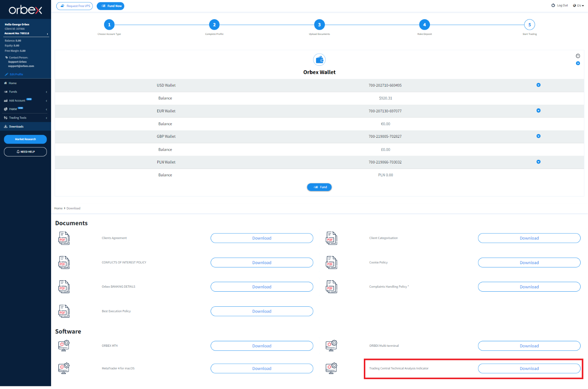Open the Orbex Wallet icon
This screenshot has height=389, width=588.
pyautogui.click(x=319, y=60)
